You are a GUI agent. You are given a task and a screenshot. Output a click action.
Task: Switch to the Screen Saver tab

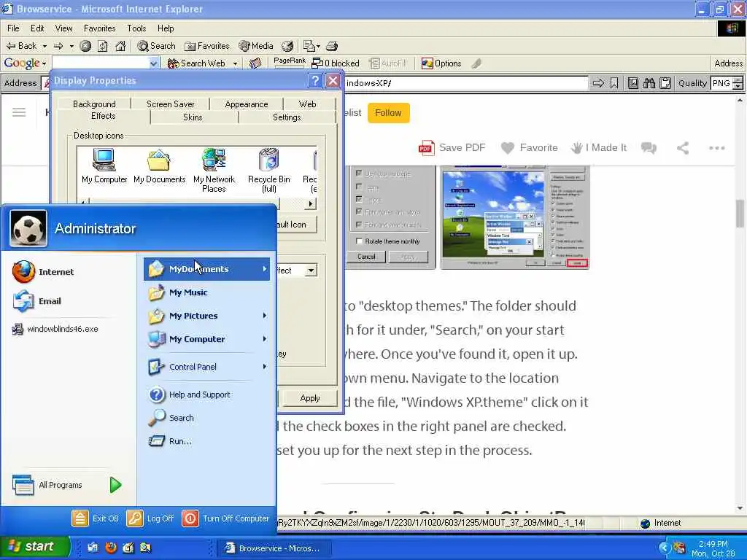[x=170, y=104]
